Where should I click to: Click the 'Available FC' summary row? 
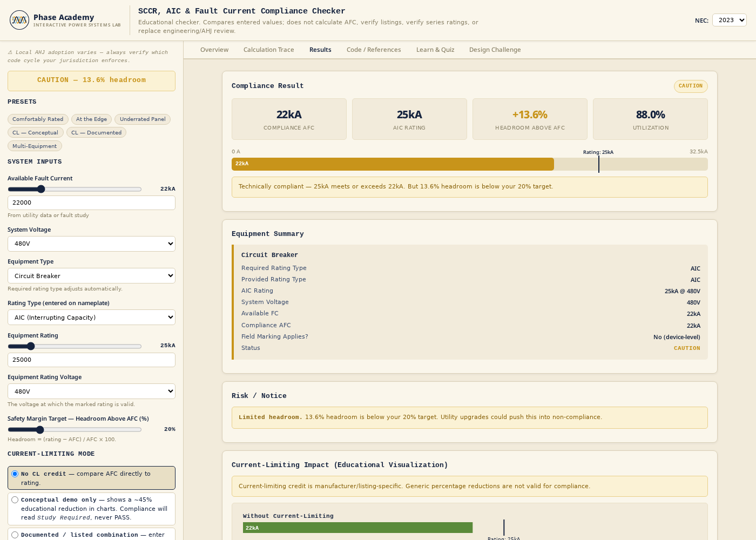[x=470, y=314]
